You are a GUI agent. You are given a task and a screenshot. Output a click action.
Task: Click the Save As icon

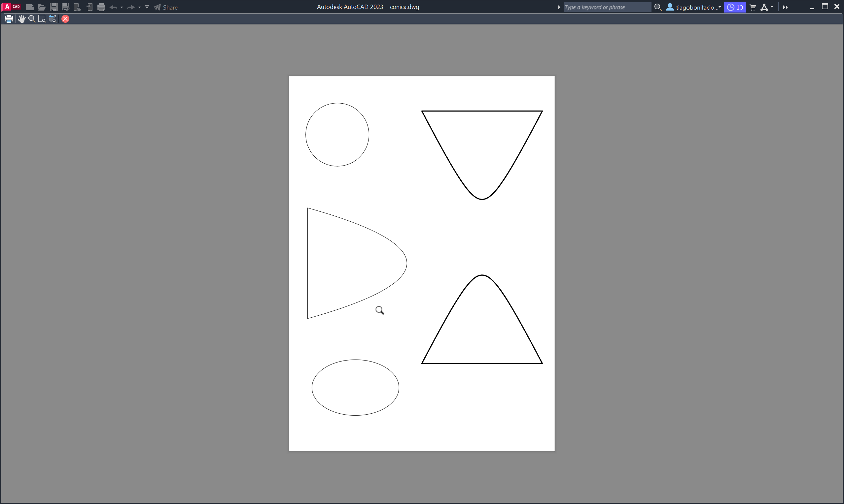pos(65,7)
